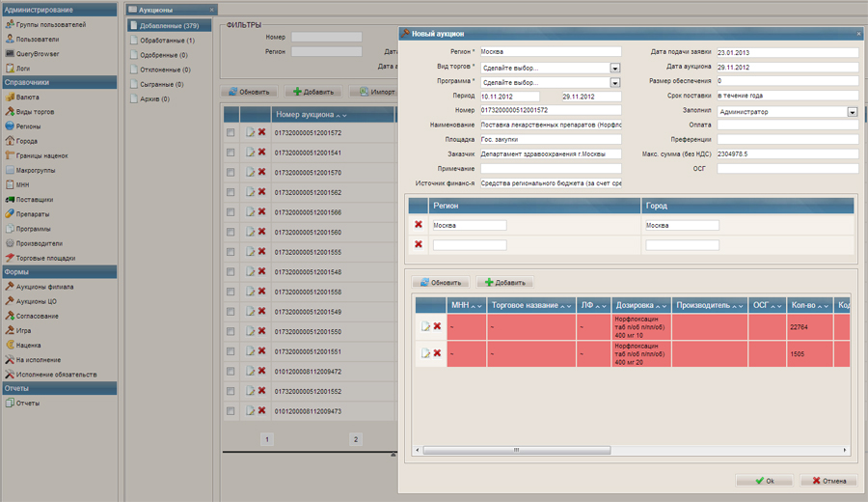Screen dimensions: 868x502
Task: Go to page 2 of auctions
Action: coord(355,439)
